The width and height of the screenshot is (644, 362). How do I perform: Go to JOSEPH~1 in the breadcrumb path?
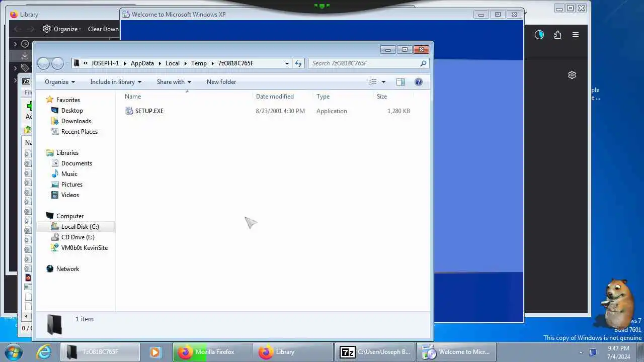coord(105,63)
